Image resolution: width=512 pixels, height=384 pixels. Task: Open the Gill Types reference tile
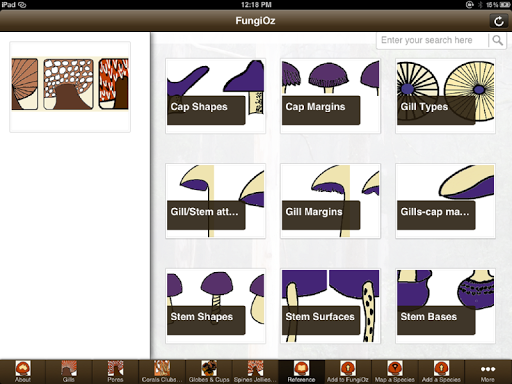tap(445, 96)
